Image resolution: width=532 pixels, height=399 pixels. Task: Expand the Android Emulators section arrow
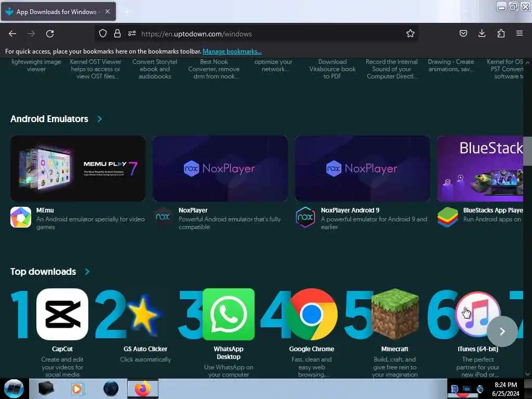pos(99,119)
